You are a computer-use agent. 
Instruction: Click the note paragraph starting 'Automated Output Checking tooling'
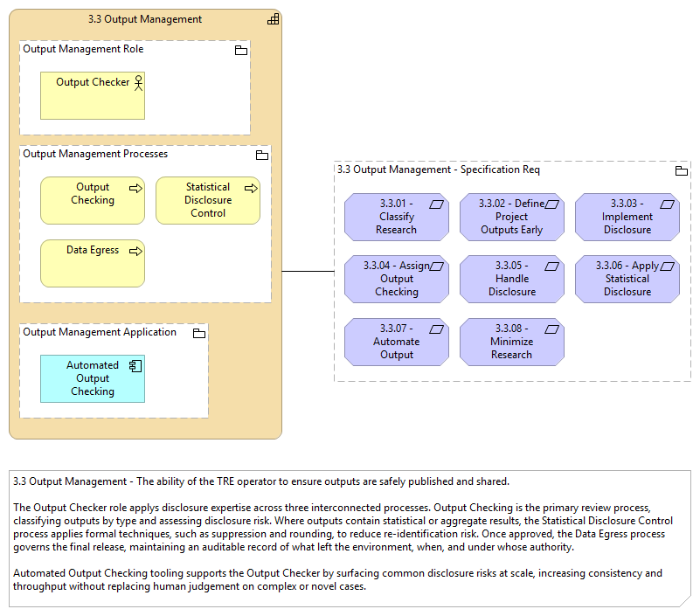tap(337, 579)
